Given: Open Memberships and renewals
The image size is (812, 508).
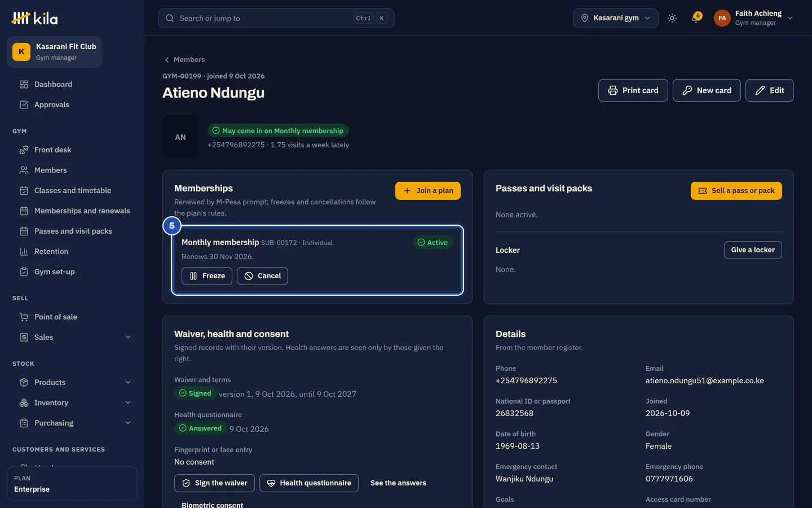Looking at the screenshot, I should [72, 211].
